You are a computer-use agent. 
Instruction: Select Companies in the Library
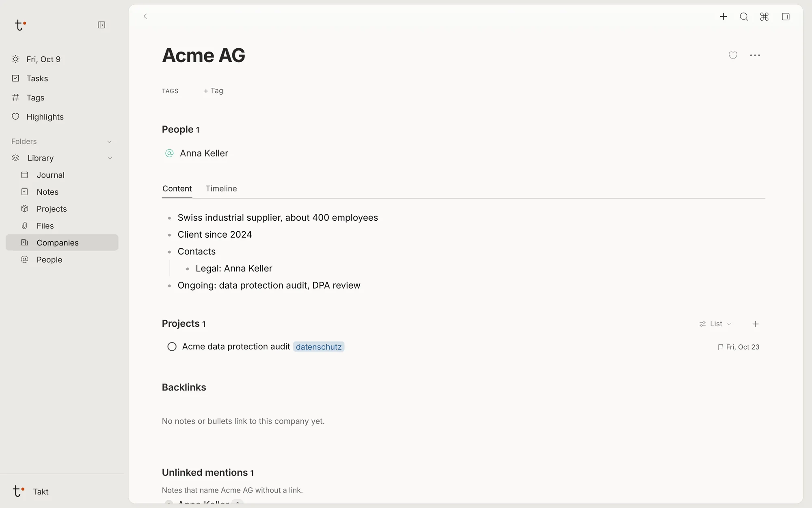click(x=62, y=243)
